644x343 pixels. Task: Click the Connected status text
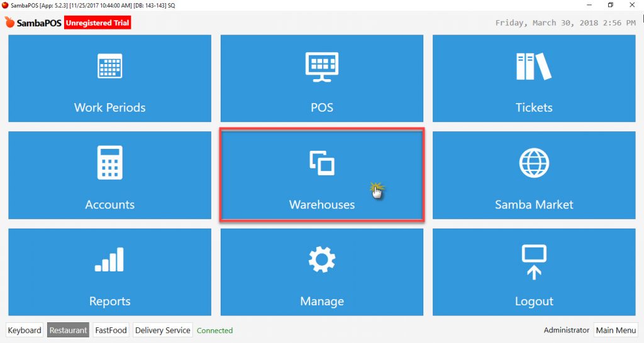[215, 330]
